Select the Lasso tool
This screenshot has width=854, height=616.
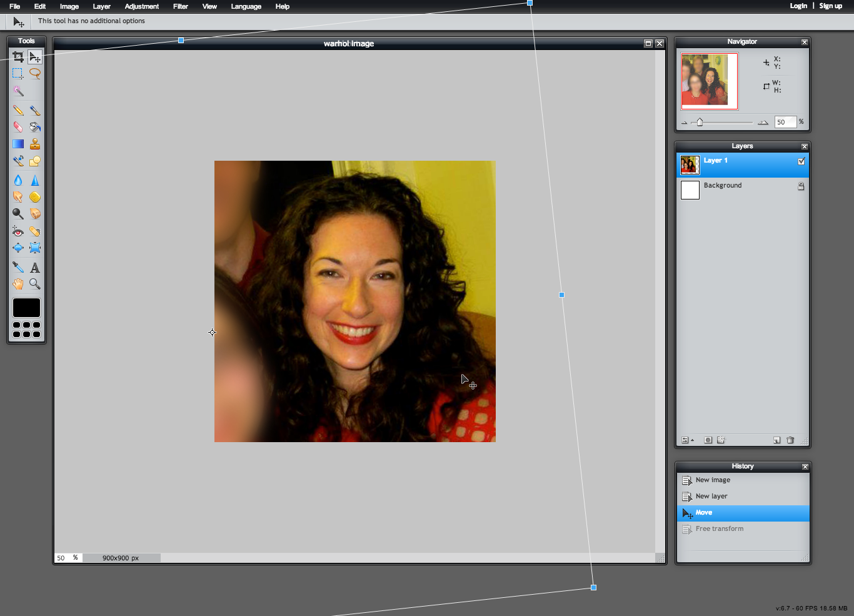(35, 73)
